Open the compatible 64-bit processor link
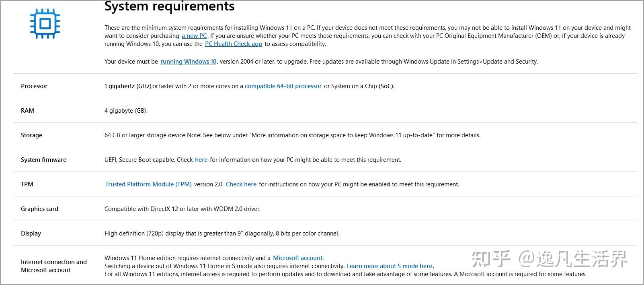Image resolution: width=644 pixels, height=285 pixels. [283, 86]
